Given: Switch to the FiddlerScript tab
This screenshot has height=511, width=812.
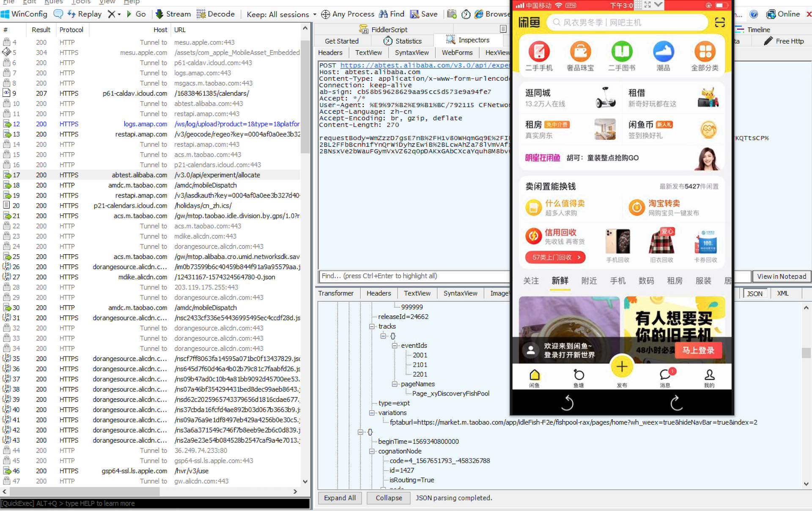Looking at the screenshot, I should (x=383, y=30).
